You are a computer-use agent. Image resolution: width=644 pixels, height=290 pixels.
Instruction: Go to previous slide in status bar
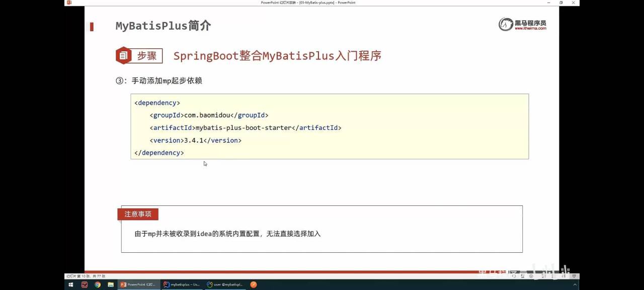(514, 276)
